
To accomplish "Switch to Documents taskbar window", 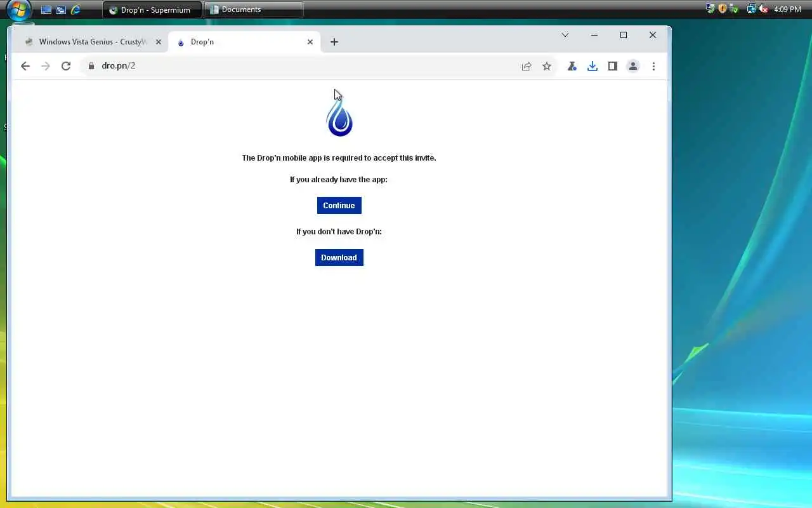I will [x=254, y=10].
